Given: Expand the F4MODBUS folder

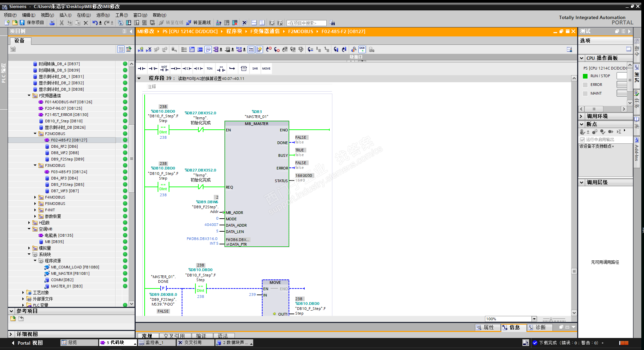Looking at the screenshot, I should [x=35, y=197].
